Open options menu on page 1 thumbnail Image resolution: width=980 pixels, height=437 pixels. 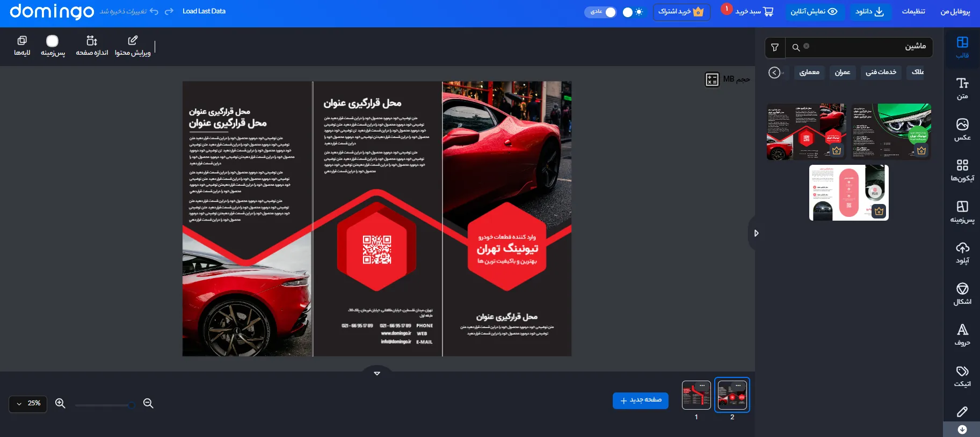pos(702,386)
